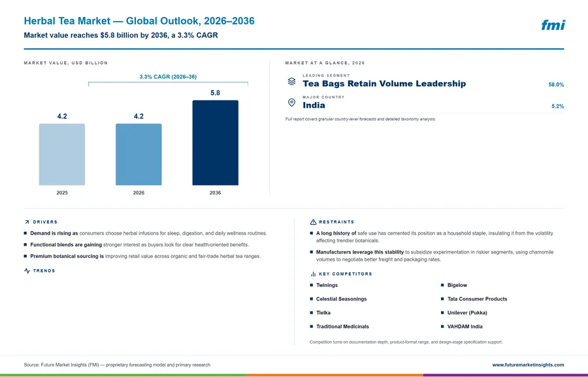Click the '2025' axis label
This screenshot has height=377, width=588.
click(x=62, y=193)
